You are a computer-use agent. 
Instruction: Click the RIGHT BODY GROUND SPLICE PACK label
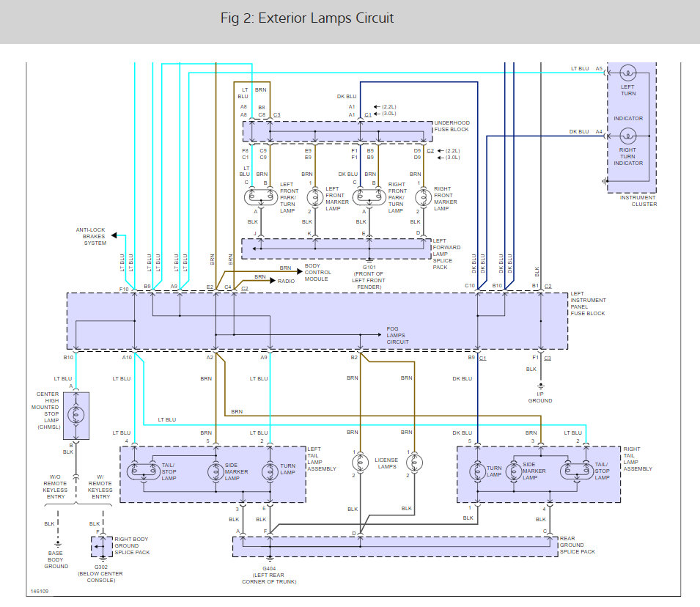tap(132, 546)
